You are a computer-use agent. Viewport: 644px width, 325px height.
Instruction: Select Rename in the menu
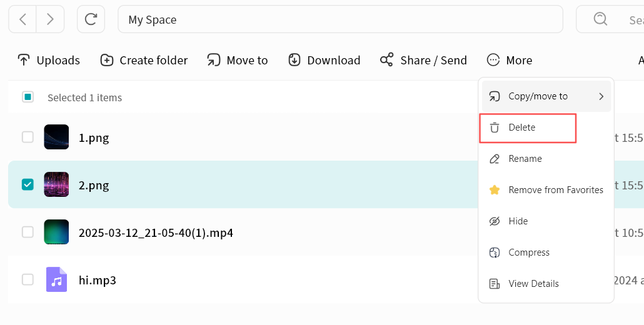pyautogui.click(x=525, y=159)
